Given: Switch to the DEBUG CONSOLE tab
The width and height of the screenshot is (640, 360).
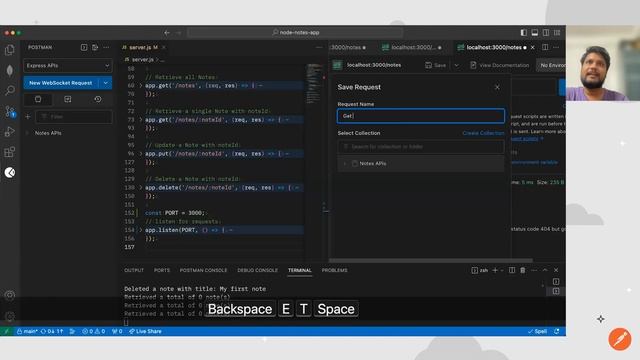Looking at the screenshot, I should [257, 270].
